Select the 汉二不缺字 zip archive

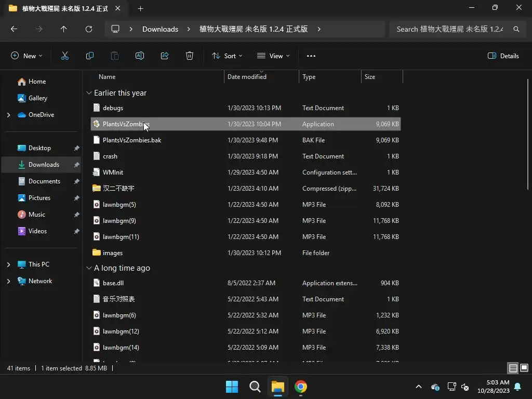[x=246, y=188]
